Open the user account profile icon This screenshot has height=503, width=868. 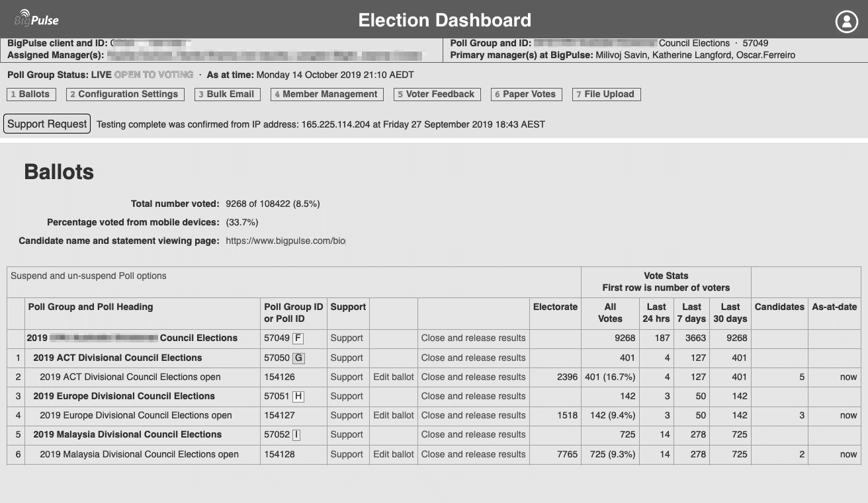846,21
